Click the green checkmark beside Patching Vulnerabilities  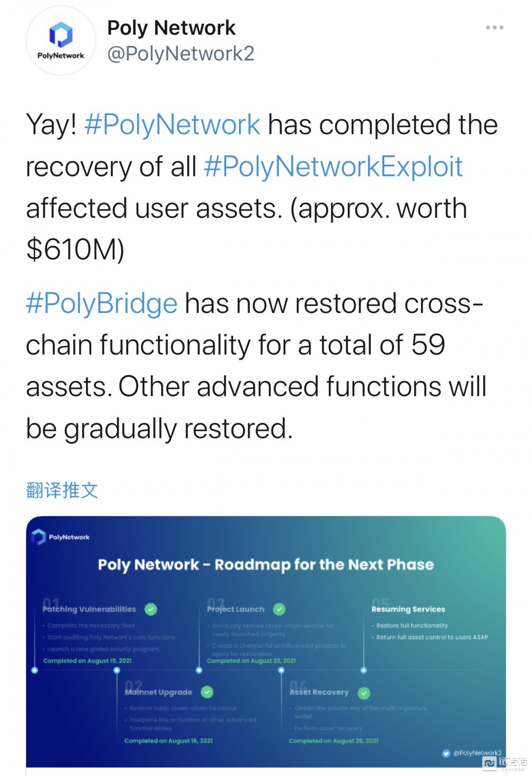151,609
